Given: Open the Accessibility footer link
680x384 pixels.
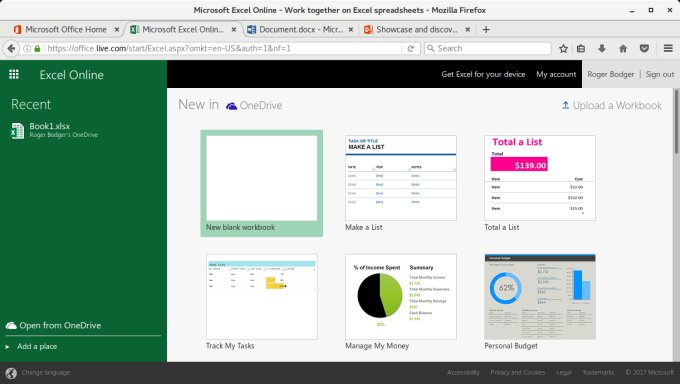Looking at the screenshot, I should coord(463,373).
